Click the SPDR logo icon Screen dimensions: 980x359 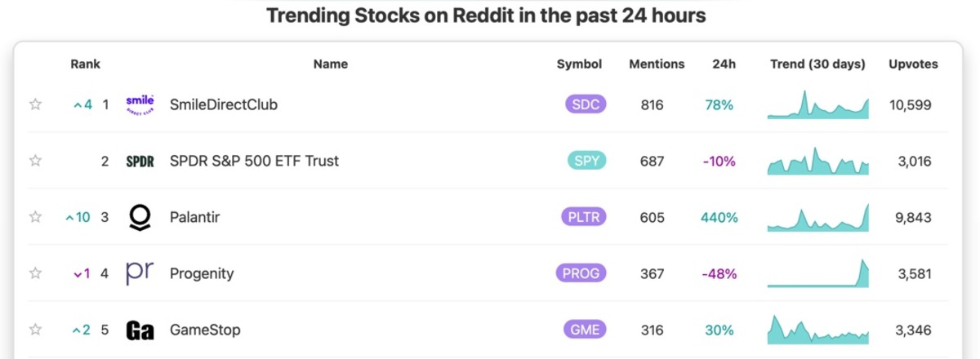tap(140, 161)
